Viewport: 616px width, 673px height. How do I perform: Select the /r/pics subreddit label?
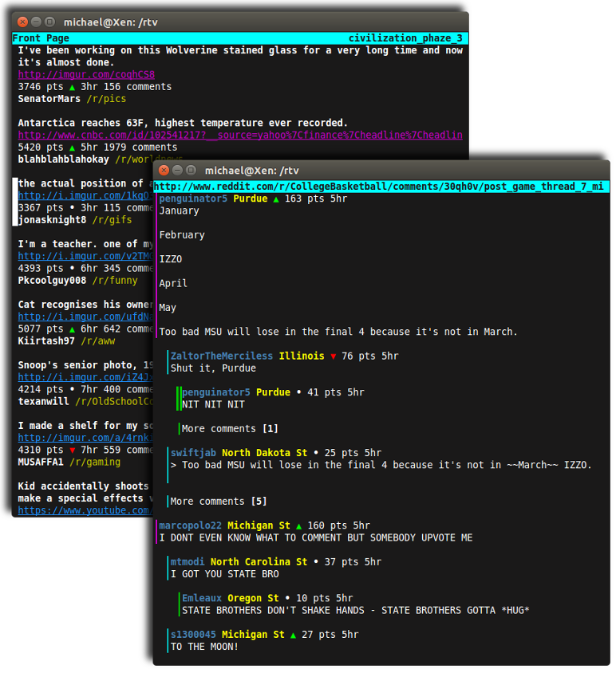pos(107,99)
